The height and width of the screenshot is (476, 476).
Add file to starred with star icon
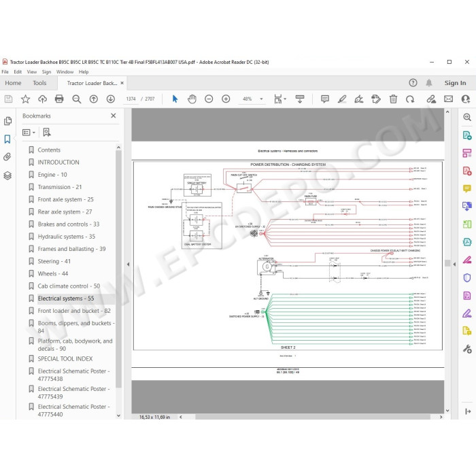[x=26, y=99]
